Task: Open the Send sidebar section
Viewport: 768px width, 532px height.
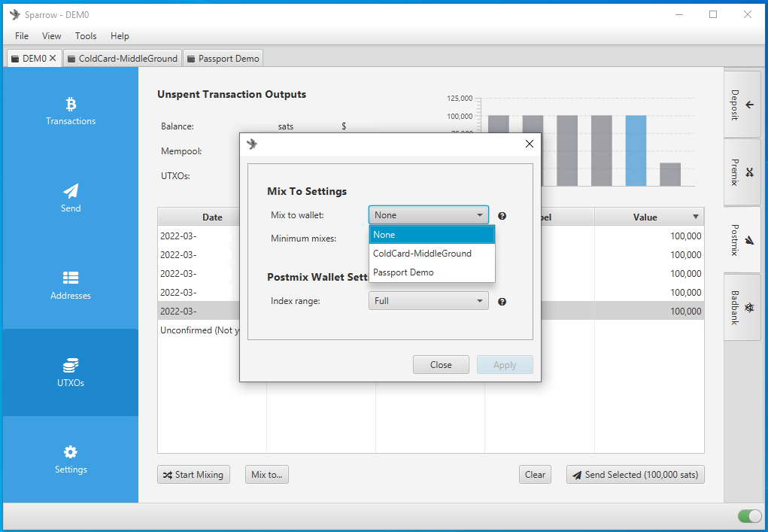Action: click(x=71, y=199)
